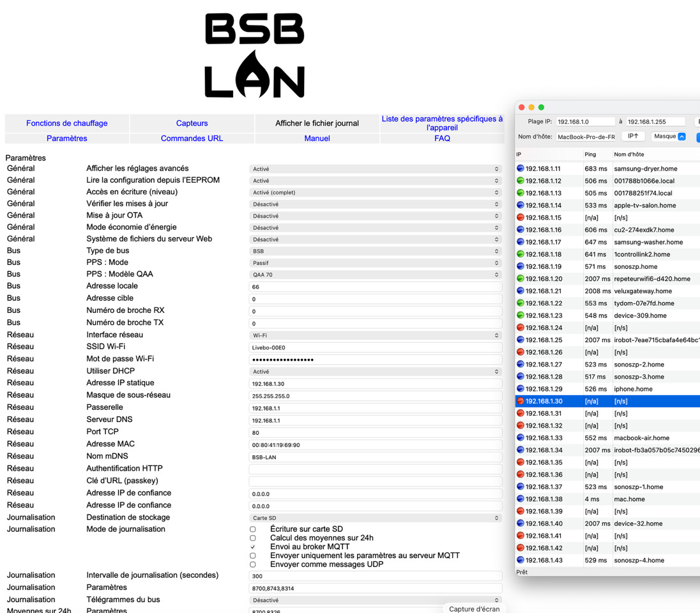Tick Envoyer comme messages UDP checkbox
This screenshot has height=613, width=700.
pos(253,565)
